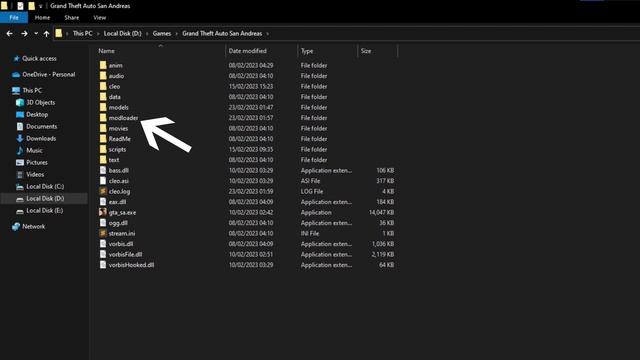Click the anim folder icon
This screenshot has height=360, width=640.
coord(103,65)
